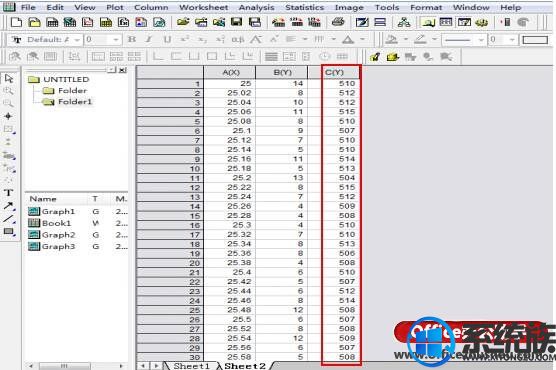556x370 pixels.
Task: Create a new project with blank page icon
Action: [16, 22]
